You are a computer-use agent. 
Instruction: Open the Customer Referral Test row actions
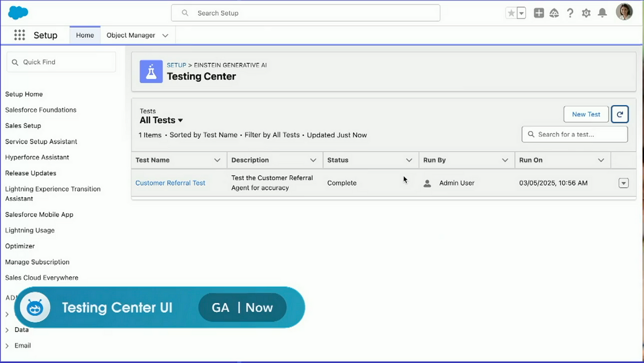[x=623, y=183]
